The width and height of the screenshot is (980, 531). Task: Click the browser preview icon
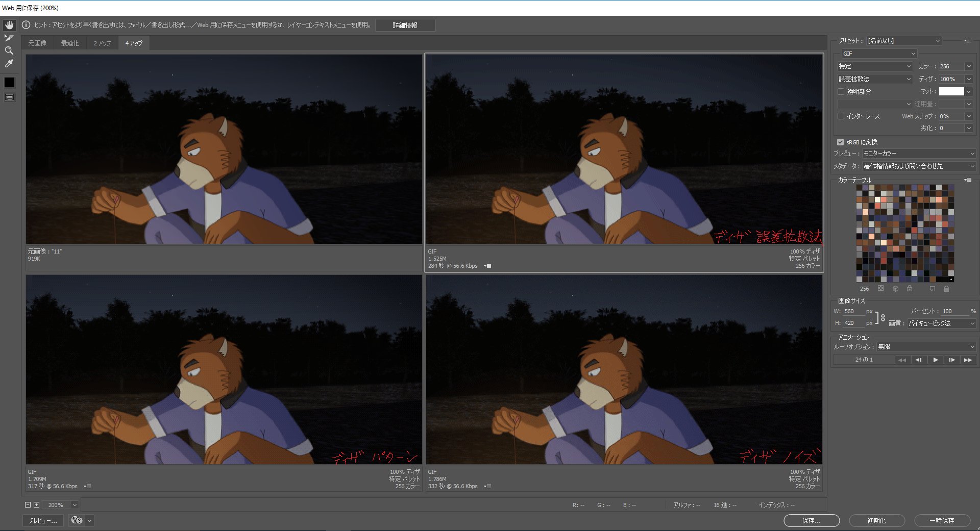coord(77,520)
